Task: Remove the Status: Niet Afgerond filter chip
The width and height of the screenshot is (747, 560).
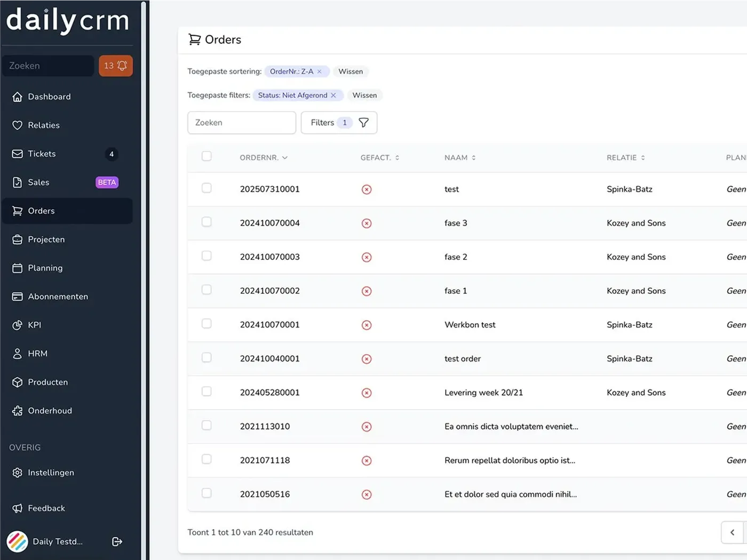Action: coord(333,95)
